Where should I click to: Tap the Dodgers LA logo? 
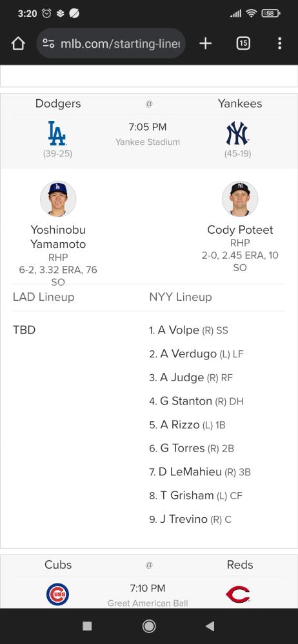pos(57,133)
